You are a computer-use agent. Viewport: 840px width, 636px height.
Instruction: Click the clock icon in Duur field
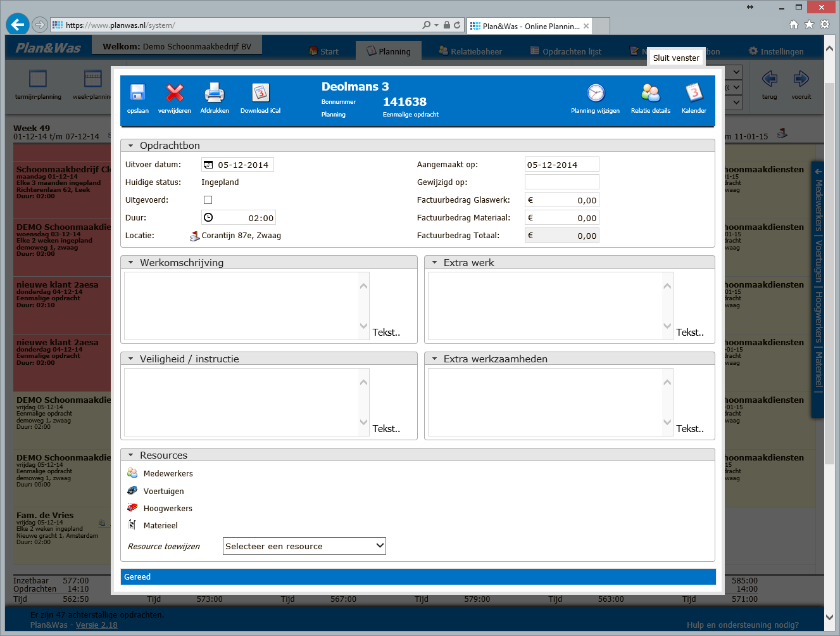coord(208,217)
